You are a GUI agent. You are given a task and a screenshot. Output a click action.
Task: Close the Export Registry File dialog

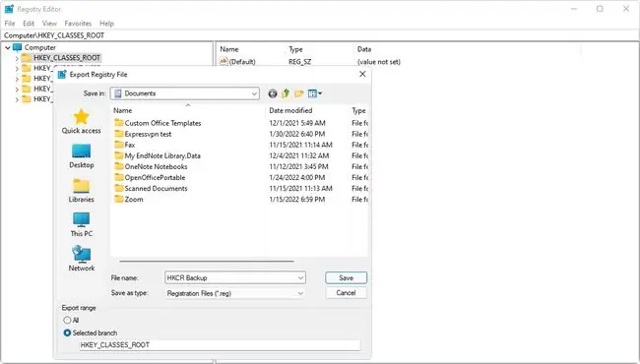[362, 74]
